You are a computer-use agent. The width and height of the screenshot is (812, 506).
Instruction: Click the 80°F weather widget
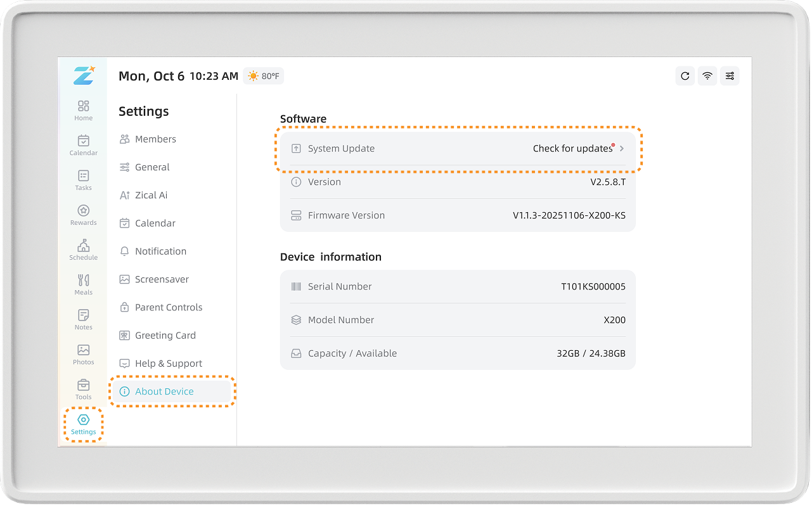click(x=264, y=76)
